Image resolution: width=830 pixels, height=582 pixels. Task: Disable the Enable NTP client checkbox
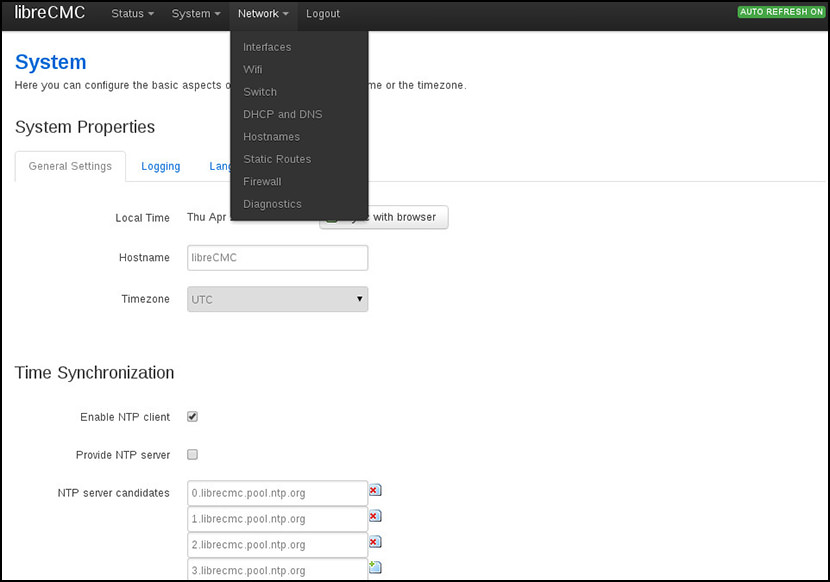pyautogui.click(x=193, y=417)
